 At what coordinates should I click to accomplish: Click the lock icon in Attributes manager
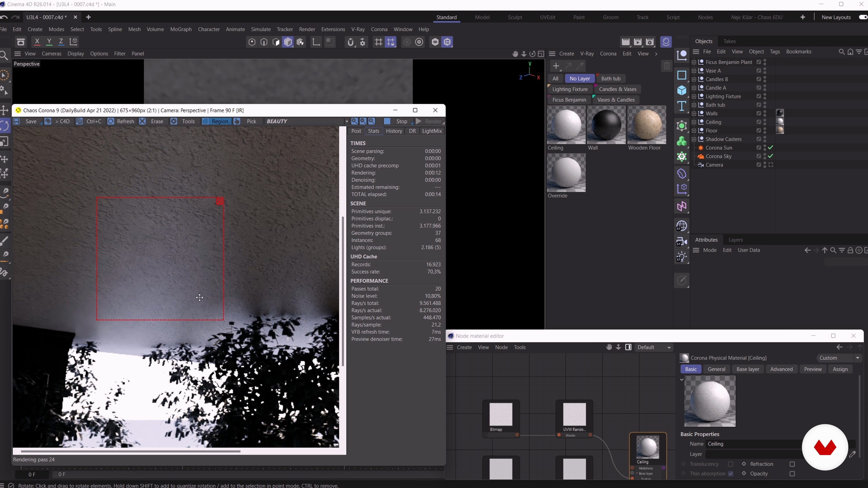tap(850, 250)
